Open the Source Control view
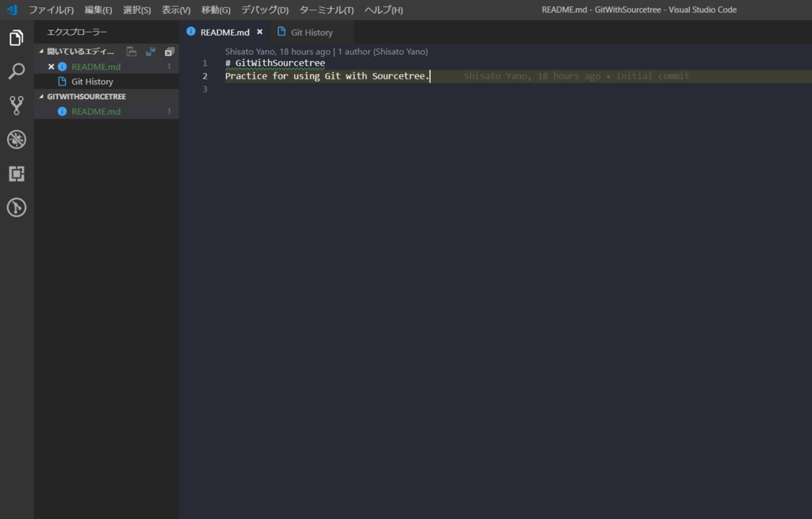Image resolution: width=812 pixels, height=519 pixels. (x=17, y=106)
